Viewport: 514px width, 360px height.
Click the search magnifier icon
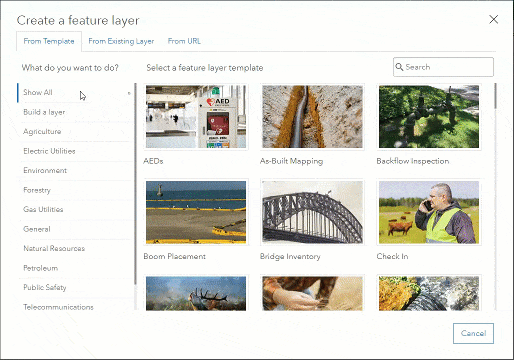pos(399,67)
